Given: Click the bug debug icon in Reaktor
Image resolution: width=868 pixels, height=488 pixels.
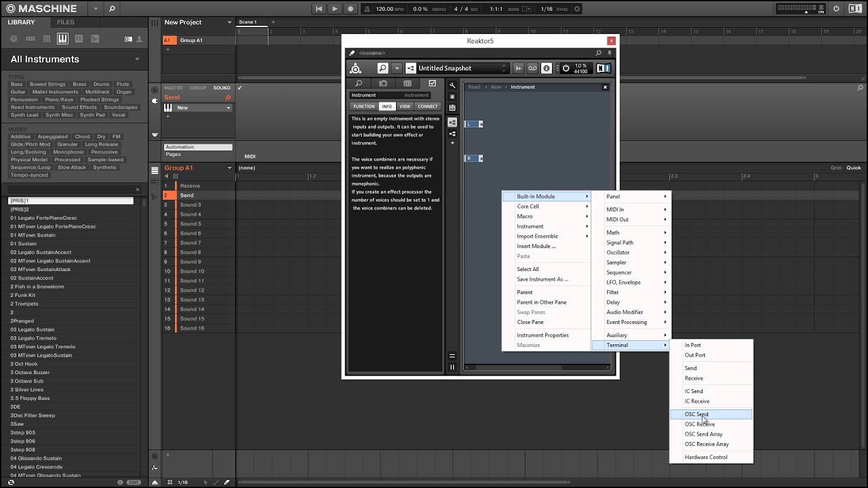Looking at the screenshot, I should 452,97.
